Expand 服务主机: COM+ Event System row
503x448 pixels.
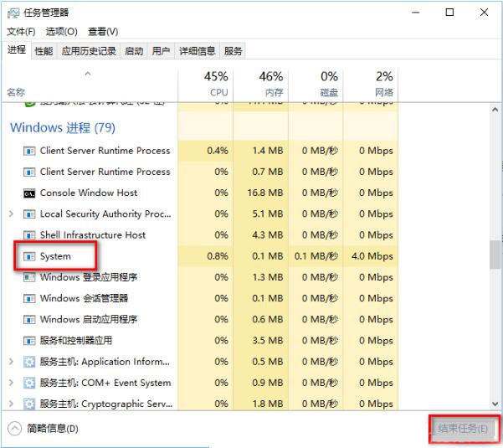click(x=11, y=383)
